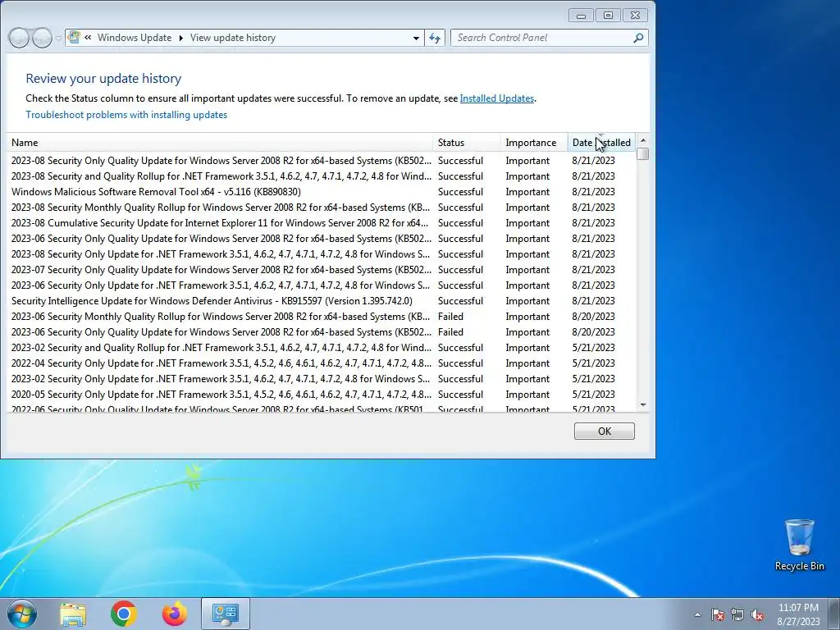Show hidden tray icons arrow
The height and width of the screenshot is (630, 840).
click(697, 615)
